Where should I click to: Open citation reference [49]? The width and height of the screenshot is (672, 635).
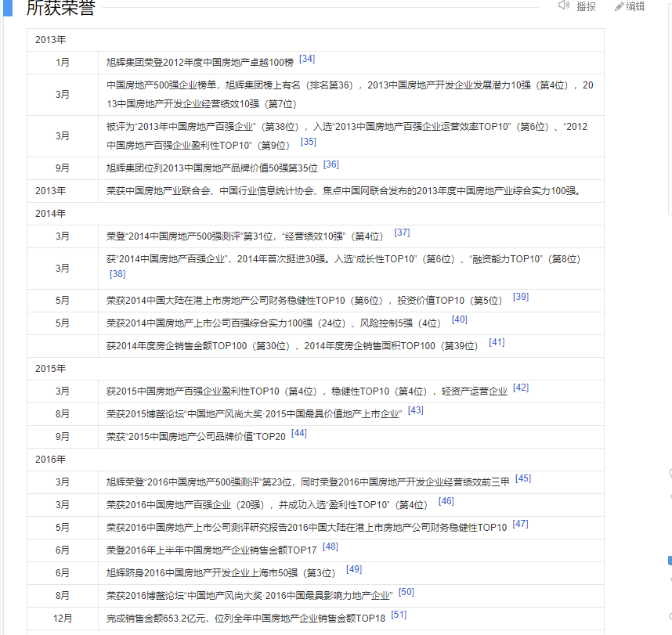[354, 569]
